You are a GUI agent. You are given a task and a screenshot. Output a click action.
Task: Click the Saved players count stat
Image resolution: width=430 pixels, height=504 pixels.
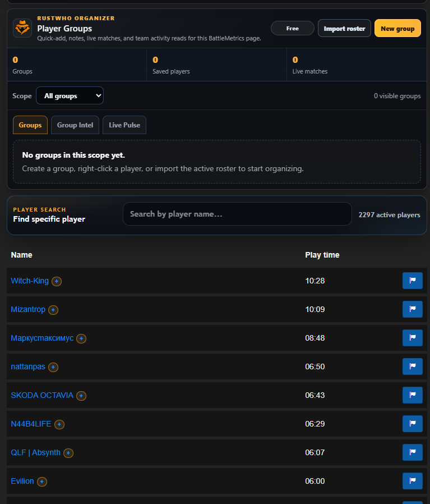pos(217,65)
